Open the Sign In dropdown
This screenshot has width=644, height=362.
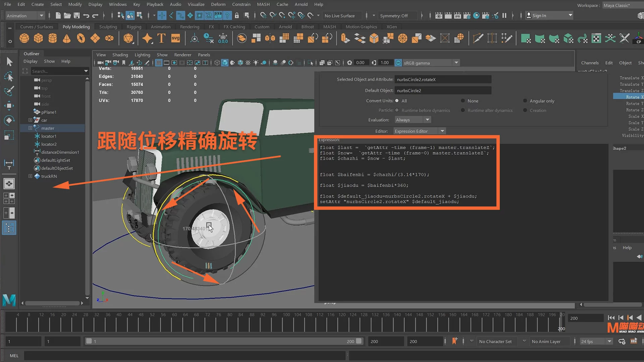tap(549, 15)
